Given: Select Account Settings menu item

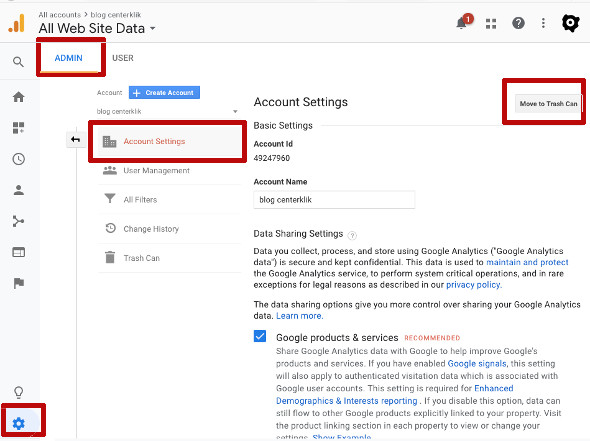Looking at the screenshot, I should (169, 141).
